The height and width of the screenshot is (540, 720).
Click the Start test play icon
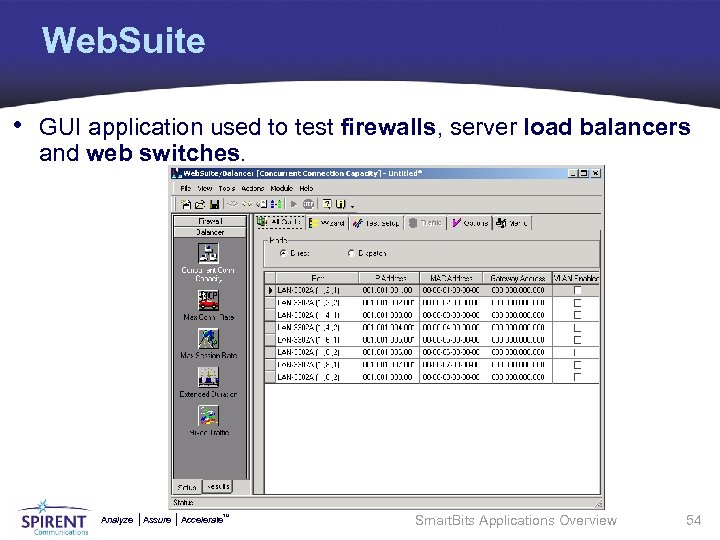pos(294,204)
